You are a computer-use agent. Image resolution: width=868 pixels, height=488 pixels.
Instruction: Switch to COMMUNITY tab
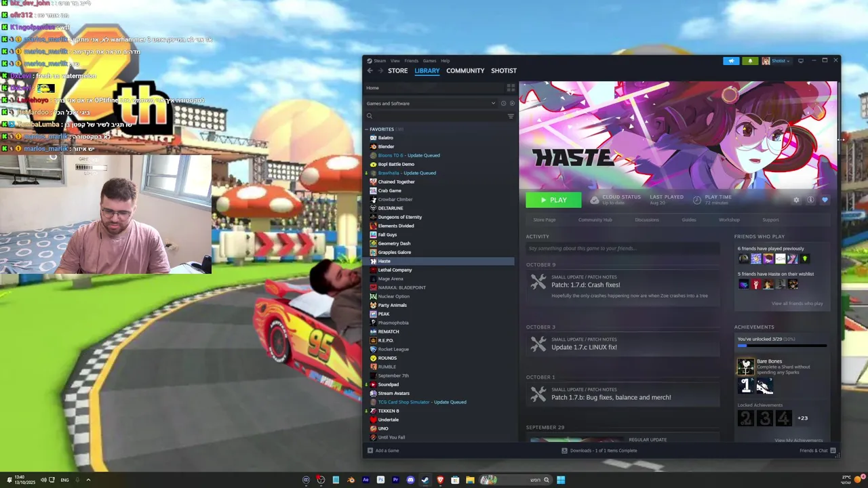pyautogui.click(x=465, y=70)
